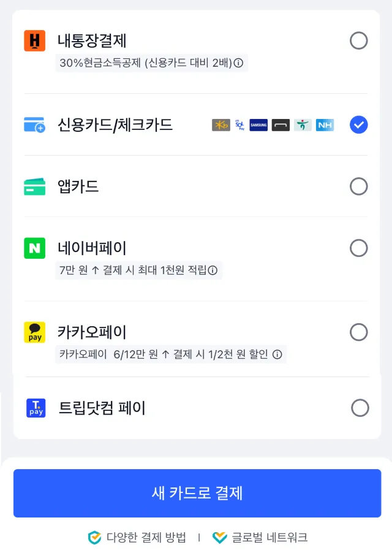Click the shield icon beside 다양한 결제 방법

coord(94,537)
